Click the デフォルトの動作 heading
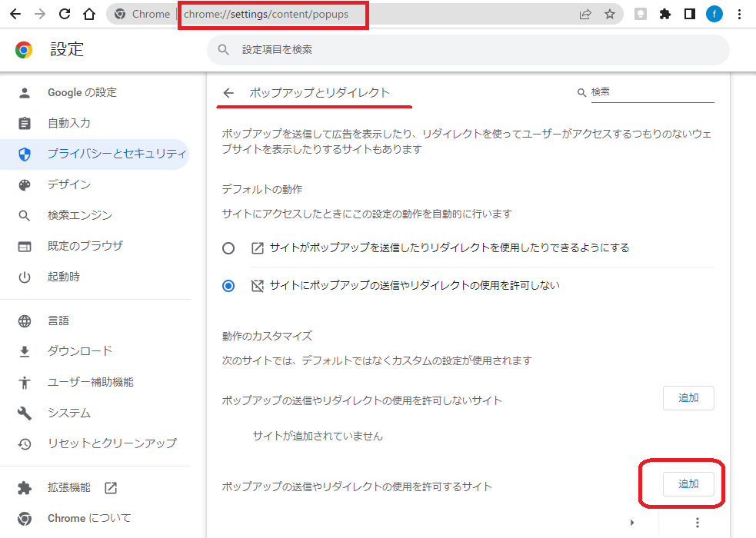The width and height of the screenshot is (756, 538). (x=261, y=189)
